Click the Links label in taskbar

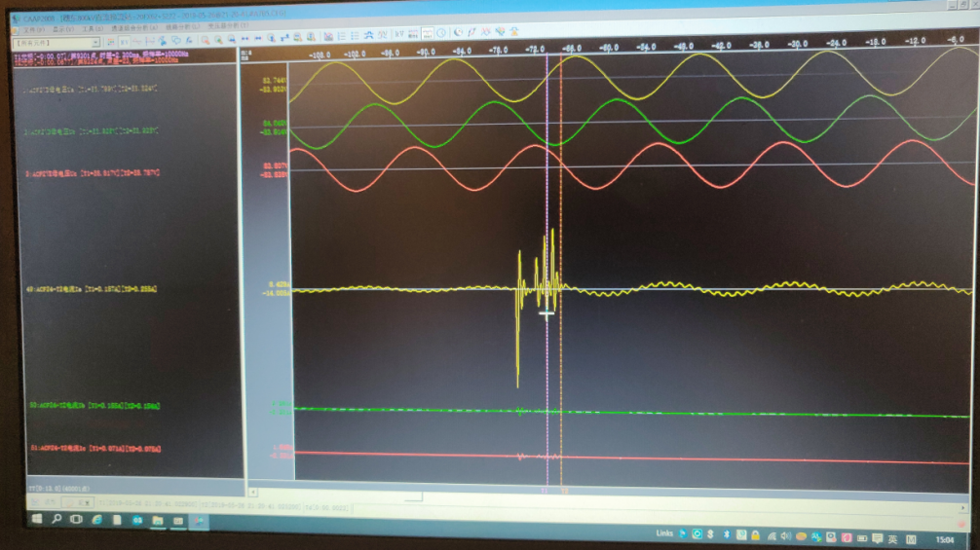(x=664, y=533)
